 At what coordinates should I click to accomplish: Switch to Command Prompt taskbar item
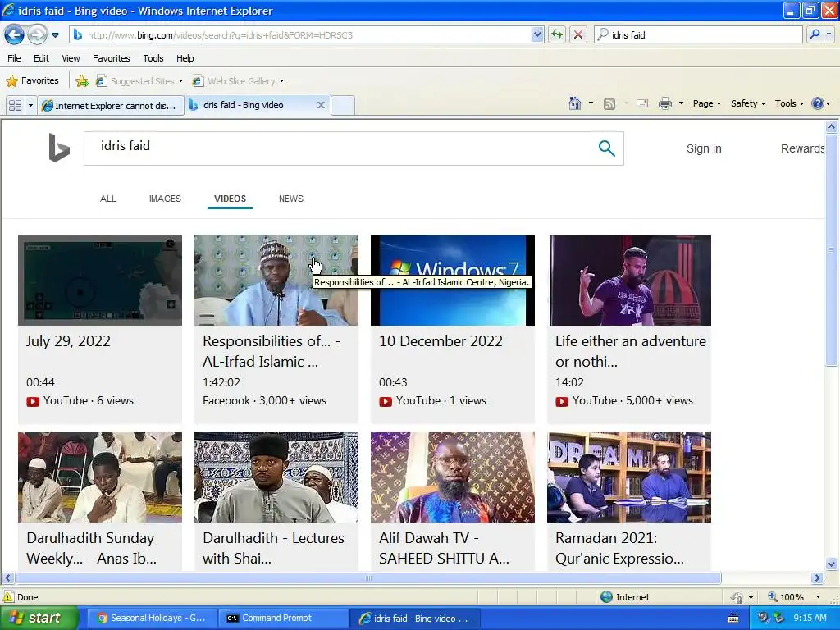click(283, 618)
